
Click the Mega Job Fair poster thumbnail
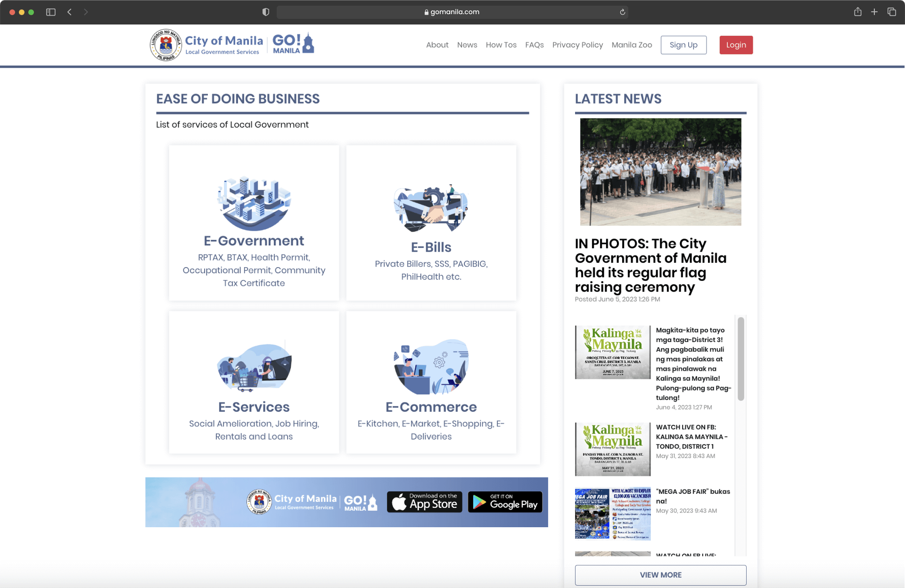click(x=613, y=513)
